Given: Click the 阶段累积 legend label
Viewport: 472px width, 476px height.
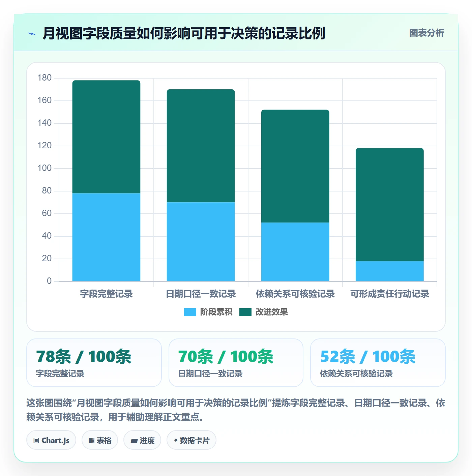Looking at the screenshot, I should (216, 312).
